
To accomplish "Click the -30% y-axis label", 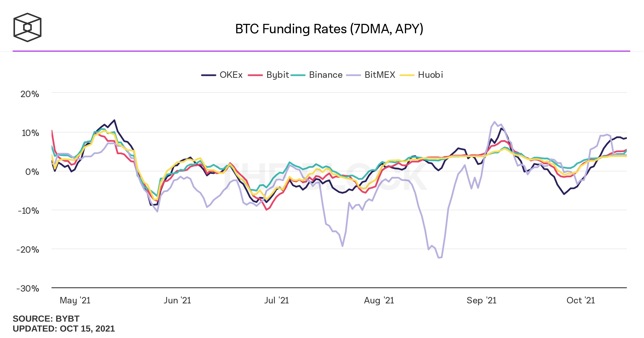I will click(x=28, y=289).
